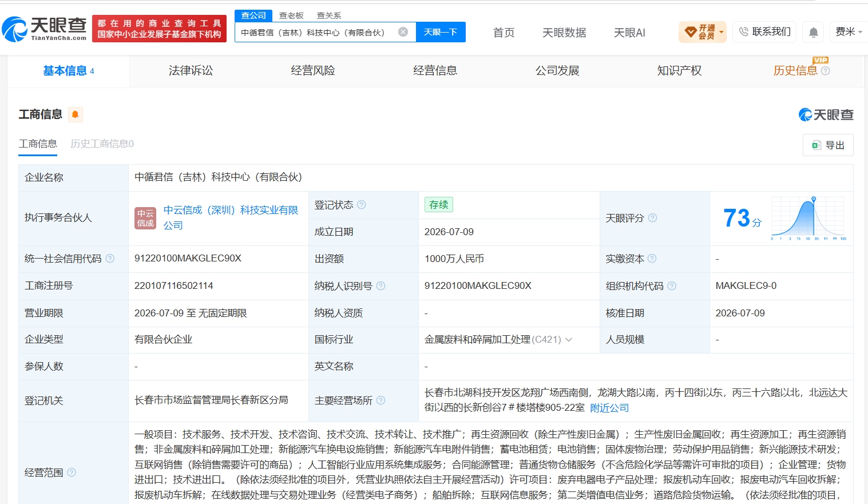Click the orange alert bell beside 工商信息

(75, 114)
